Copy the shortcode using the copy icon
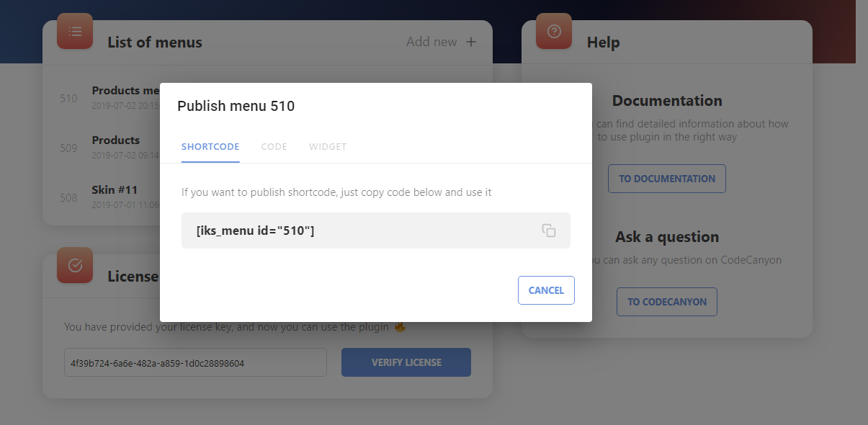 pos(549,231)
